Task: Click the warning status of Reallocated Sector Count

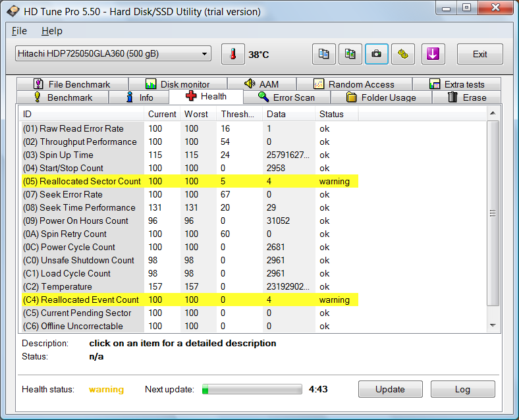Action: click(x=335, y=181)
